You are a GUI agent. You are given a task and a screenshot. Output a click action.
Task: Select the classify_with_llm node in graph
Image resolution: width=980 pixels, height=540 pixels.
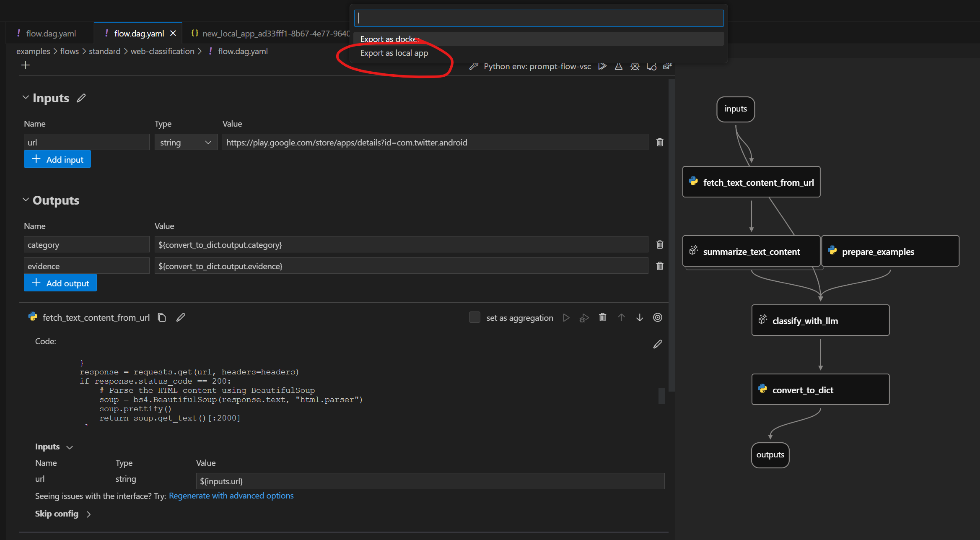pos(820,320)
